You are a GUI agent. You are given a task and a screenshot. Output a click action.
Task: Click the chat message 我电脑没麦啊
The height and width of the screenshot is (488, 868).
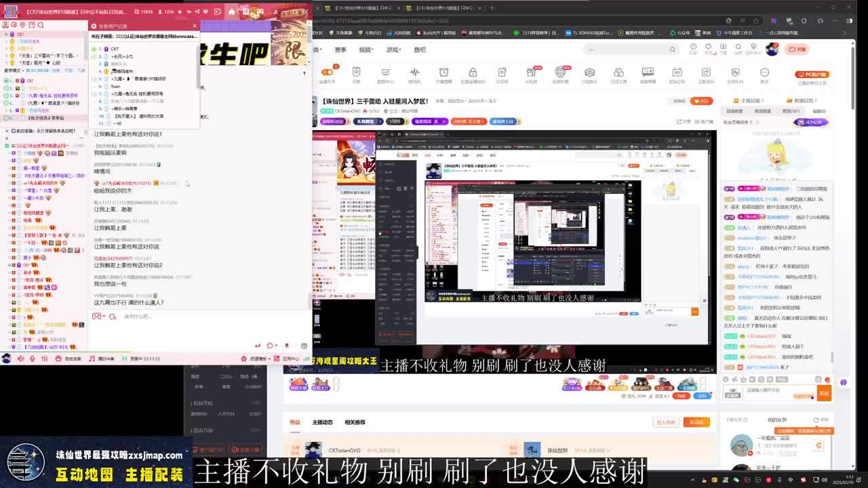tap(110, 152)
